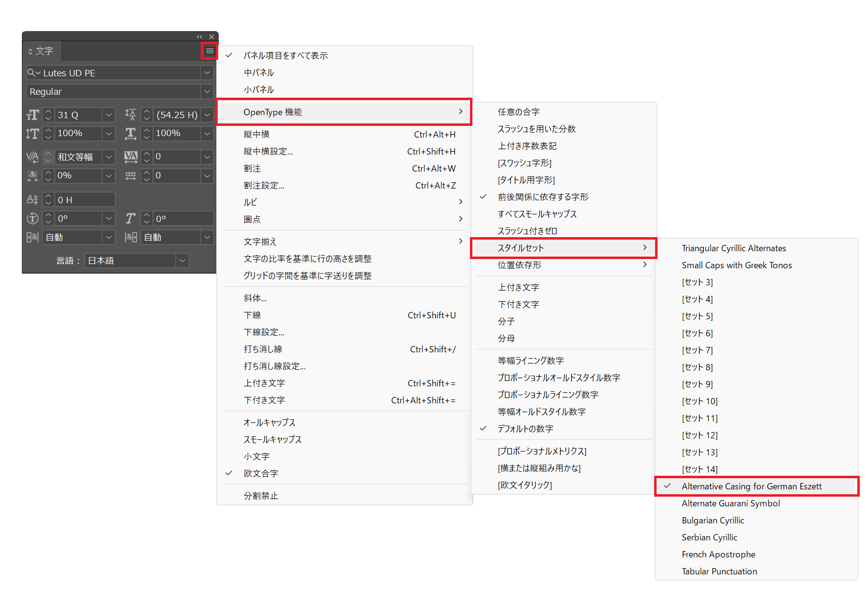Viewport: 868px width, 589px height.
Task: Uncheck Alternative Casing for German Eszett
Action: 751,486
